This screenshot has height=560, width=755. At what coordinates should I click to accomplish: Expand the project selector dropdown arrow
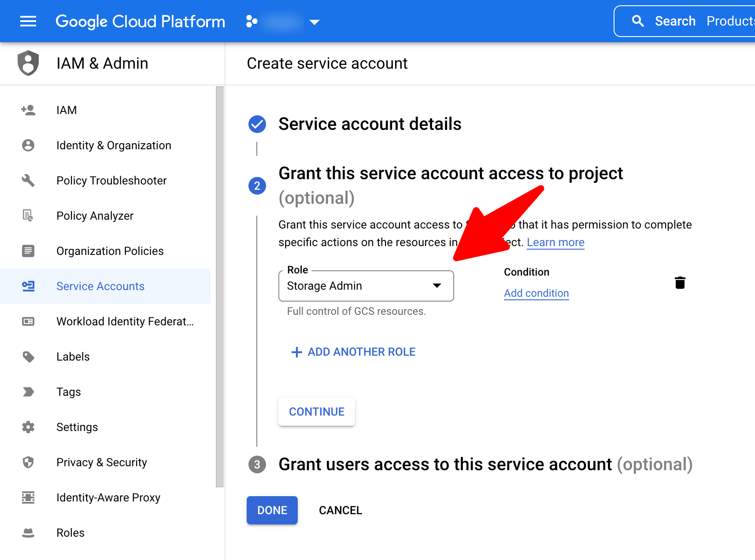tap(314, 22)
